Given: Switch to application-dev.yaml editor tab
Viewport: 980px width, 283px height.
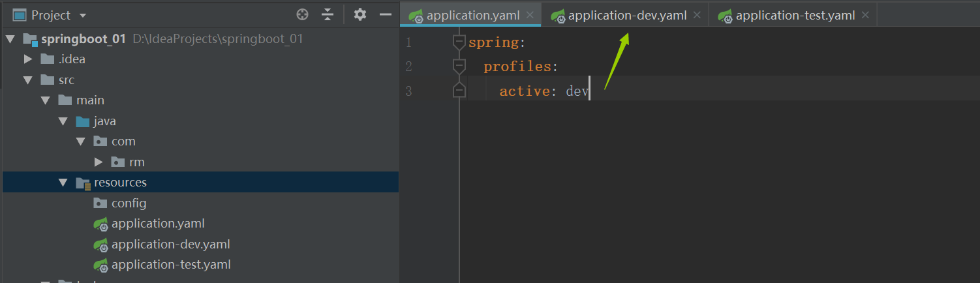Looking at the screenshot, I should pyautogui.click(x=625, y=15).
